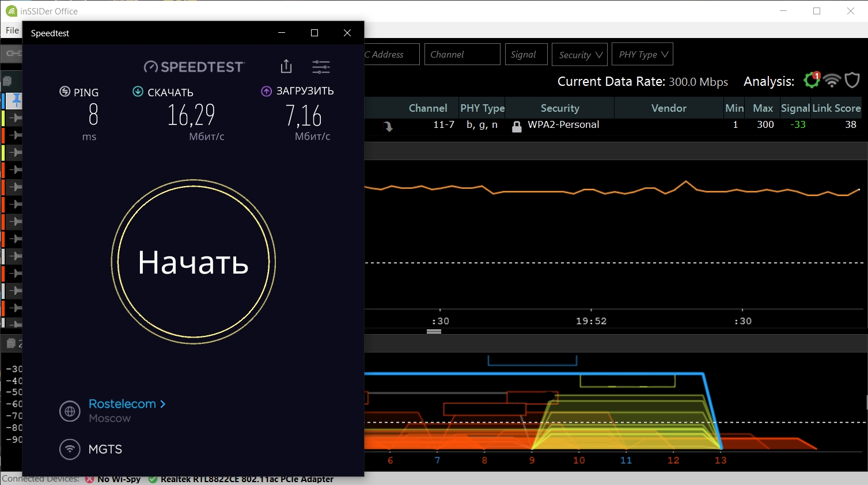Click the curved arrow icon in network row
868x485 pixels.
coord(388,127)
